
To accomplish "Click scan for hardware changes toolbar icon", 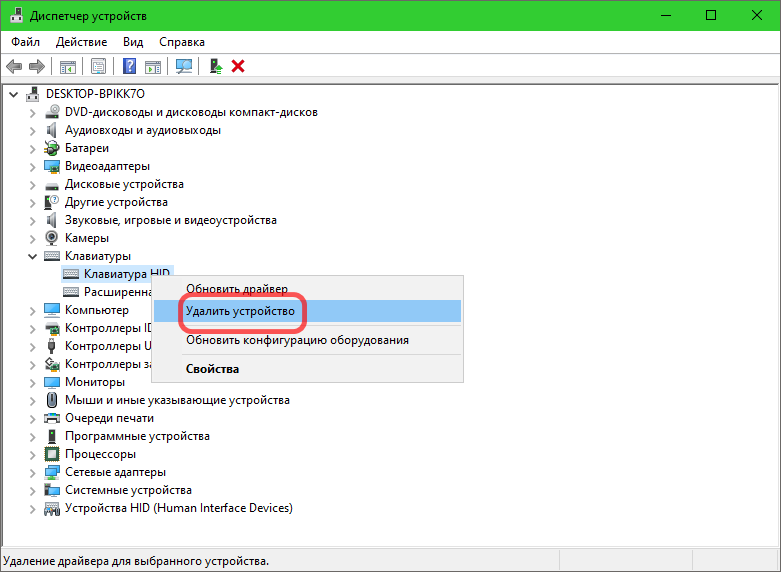I will [184, 66].
